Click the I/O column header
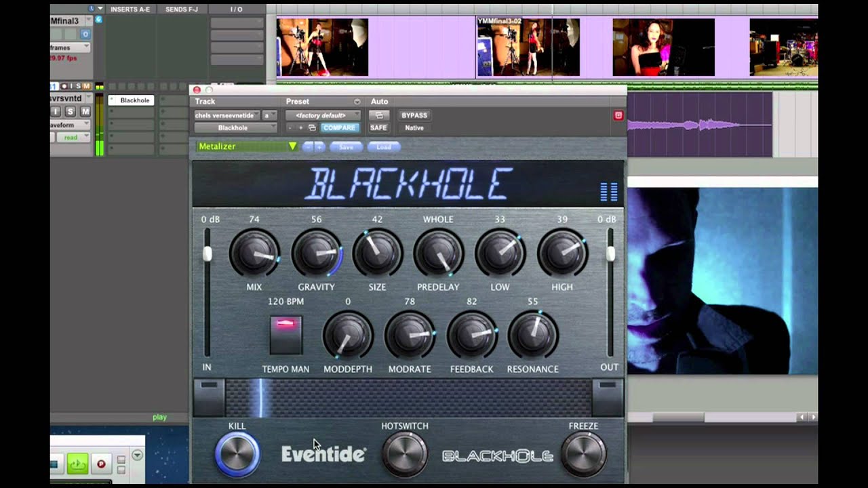The image size is (868, 488). tap(236, 9)
